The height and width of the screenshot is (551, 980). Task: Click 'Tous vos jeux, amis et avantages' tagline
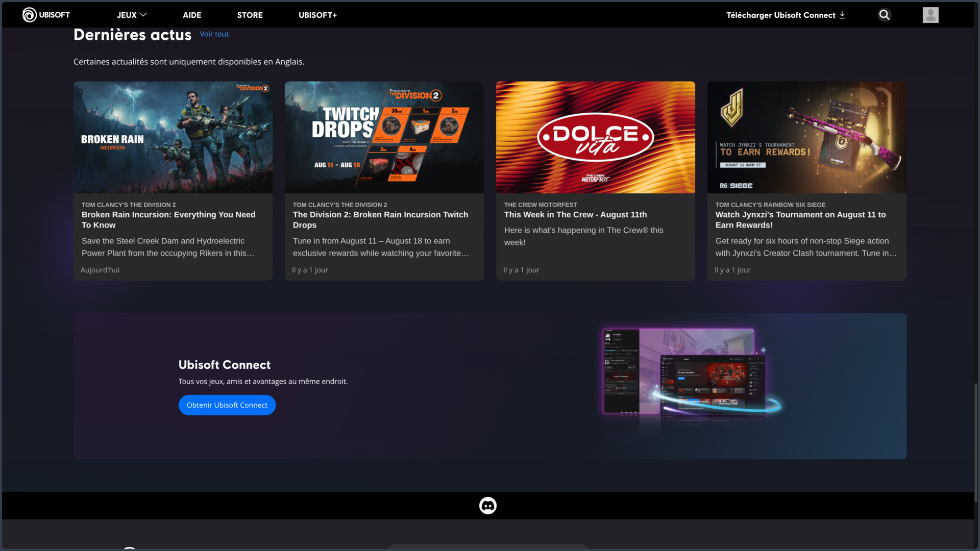[263, 382]
